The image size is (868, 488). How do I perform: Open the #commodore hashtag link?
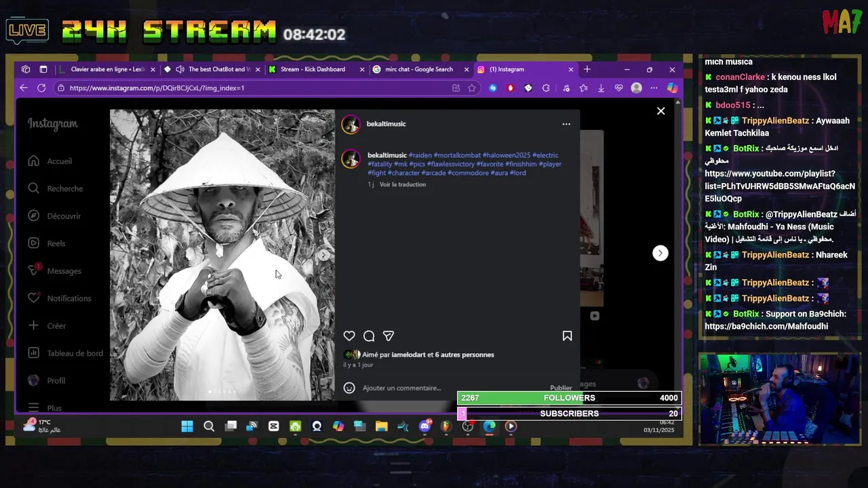pos(468,173)
